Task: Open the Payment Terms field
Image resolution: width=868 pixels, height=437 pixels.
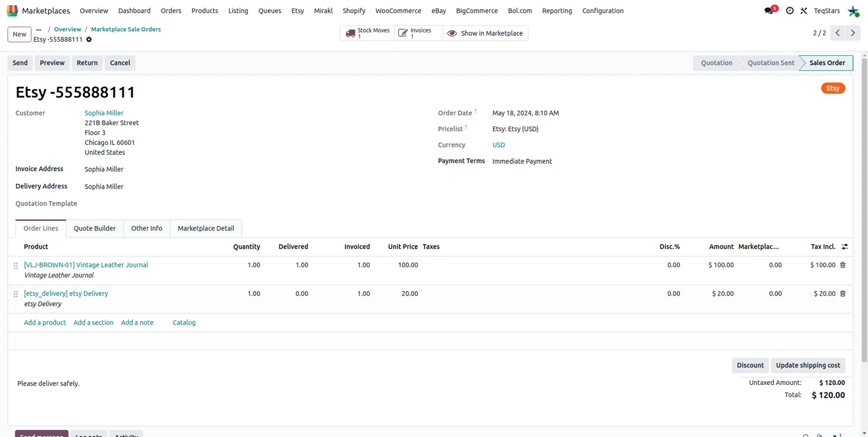Action: point(522,162)
